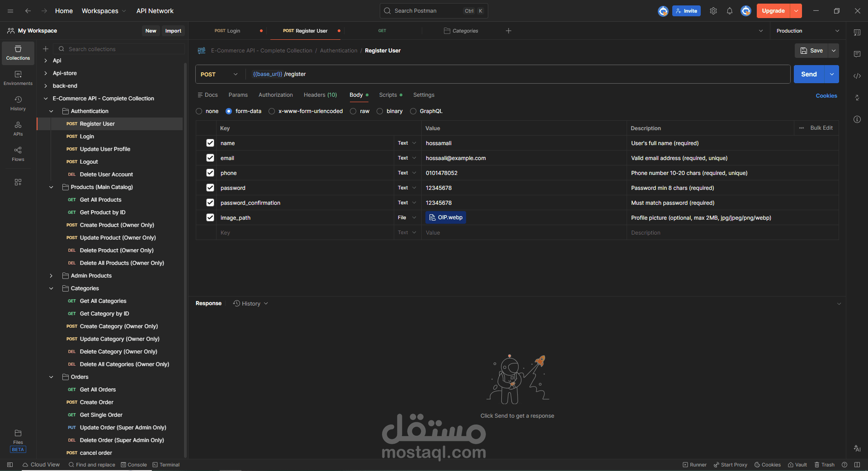Open the notifications bell
868x471 pixels.
pos(730,11)
